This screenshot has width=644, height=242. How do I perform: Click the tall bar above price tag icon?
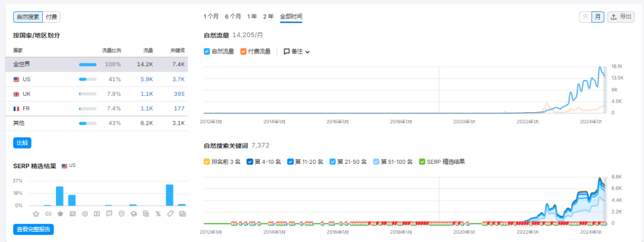170,195
